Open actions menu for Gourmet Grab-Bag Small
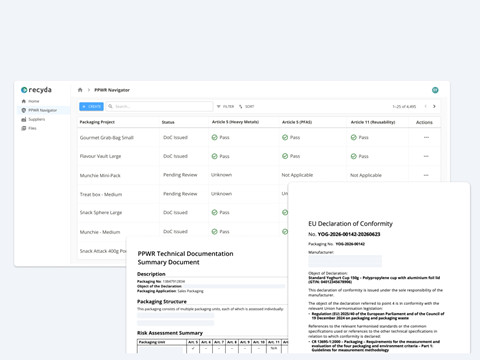The height and width of the screenshot is (360, 480). [426, 137]
